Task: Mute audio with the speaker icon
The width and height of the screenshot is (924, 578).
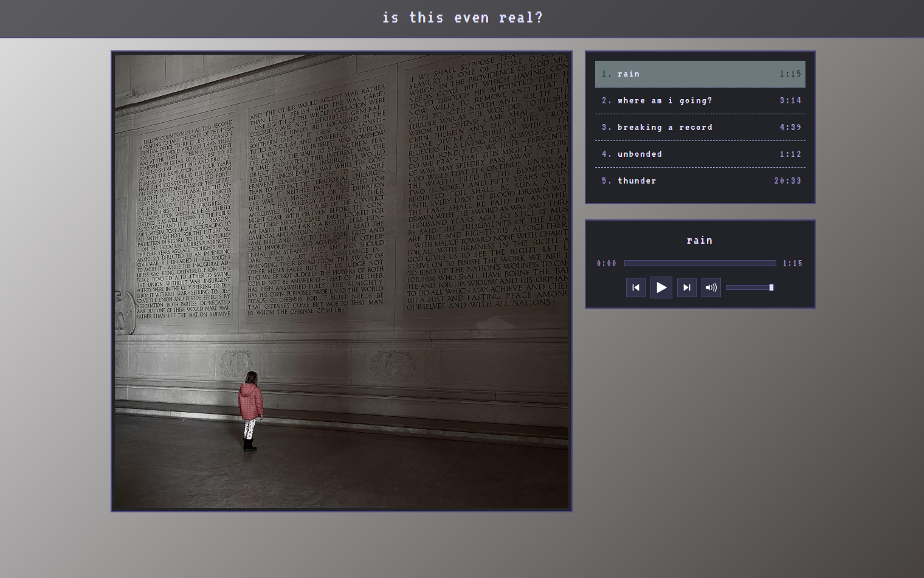Action: (x=711, y=287)
